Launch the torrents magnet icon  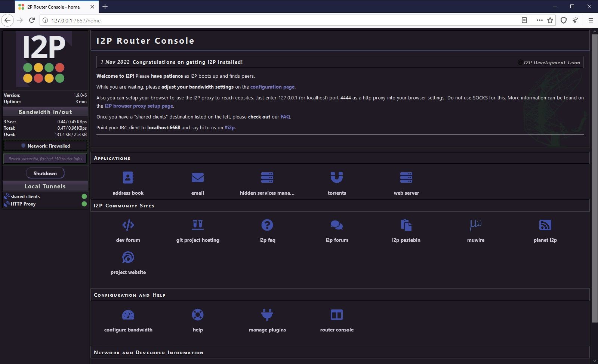[337, 178]
